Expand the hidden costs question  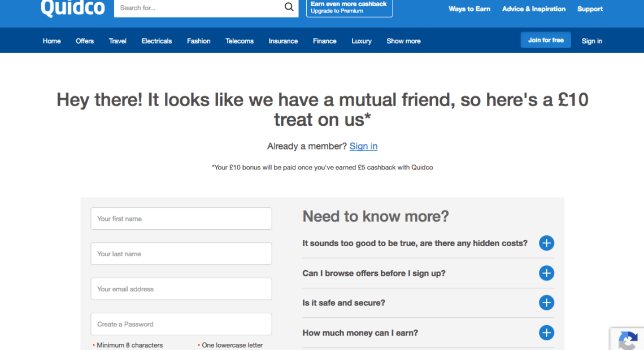click(x=546, y=243)
